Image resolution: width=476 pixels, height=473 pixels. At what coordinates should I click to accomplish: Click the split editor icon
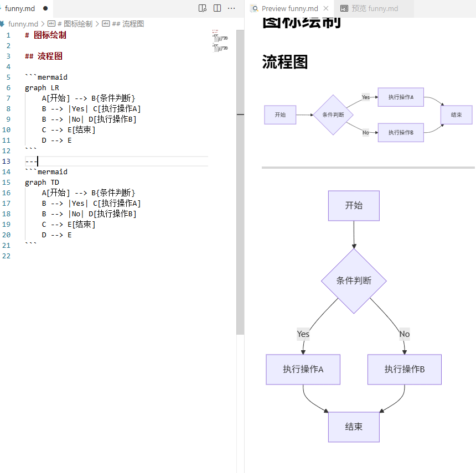(217, 8)
